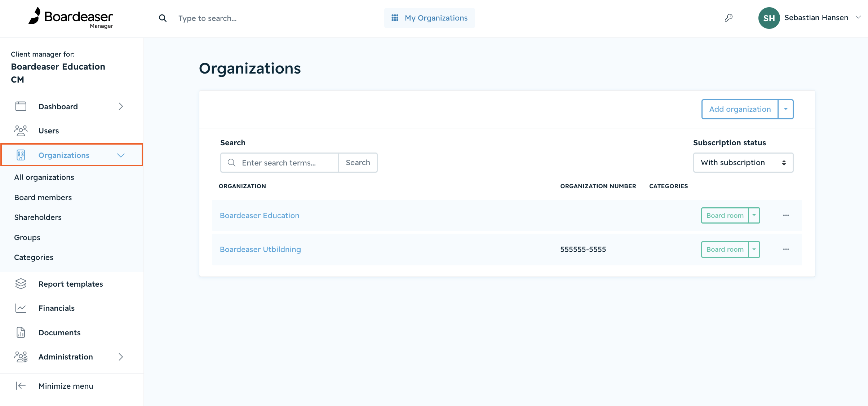Image resolution: width=868 pixels, height=406 pixels.
Task: Expand the Administration submenu chevron
Action: [121, 357]
